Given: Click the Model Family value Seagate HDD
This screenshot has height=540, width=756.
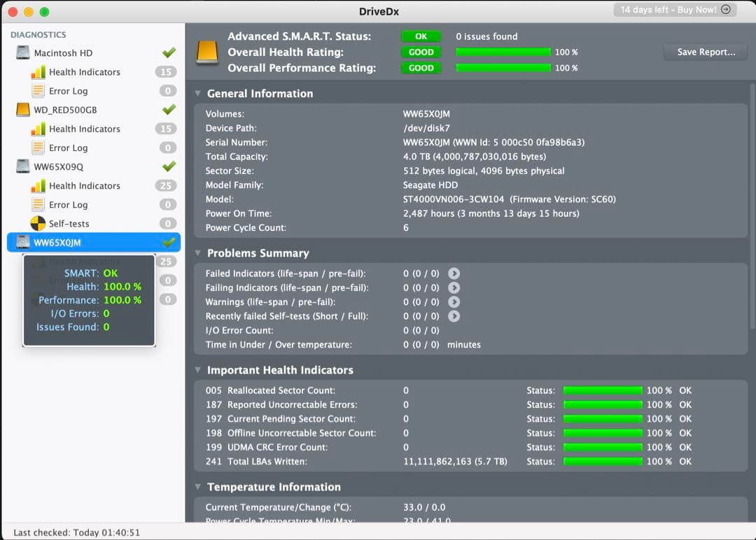Looking at the screenshot, I should point(430,185).
